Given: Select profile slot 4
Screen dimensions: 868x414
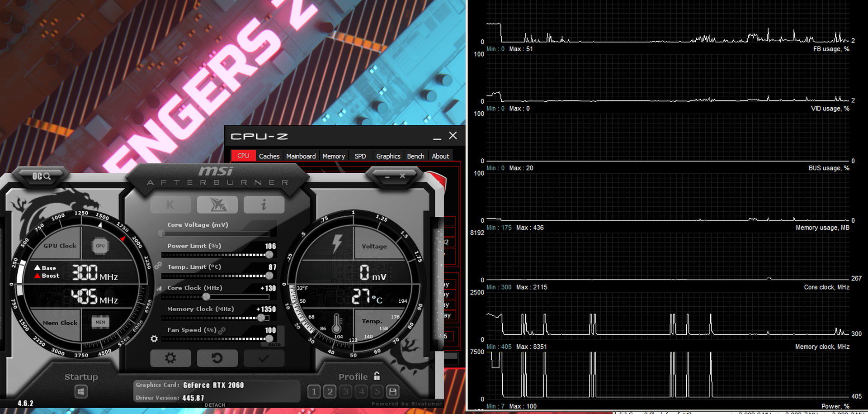Looking at the screenshot, I should (362, 391).
